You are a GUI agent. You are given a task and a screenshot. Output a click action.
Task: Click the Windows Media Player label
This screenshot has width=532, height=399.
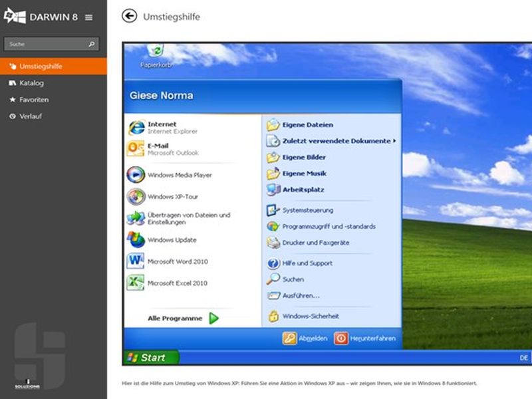pos(180,175)
